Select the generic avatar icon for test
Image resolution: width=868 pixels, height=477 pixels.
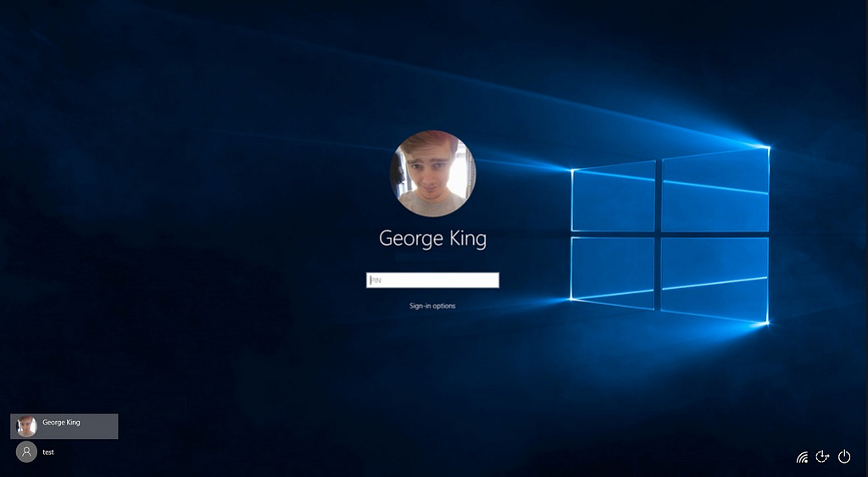click(26, 452)
